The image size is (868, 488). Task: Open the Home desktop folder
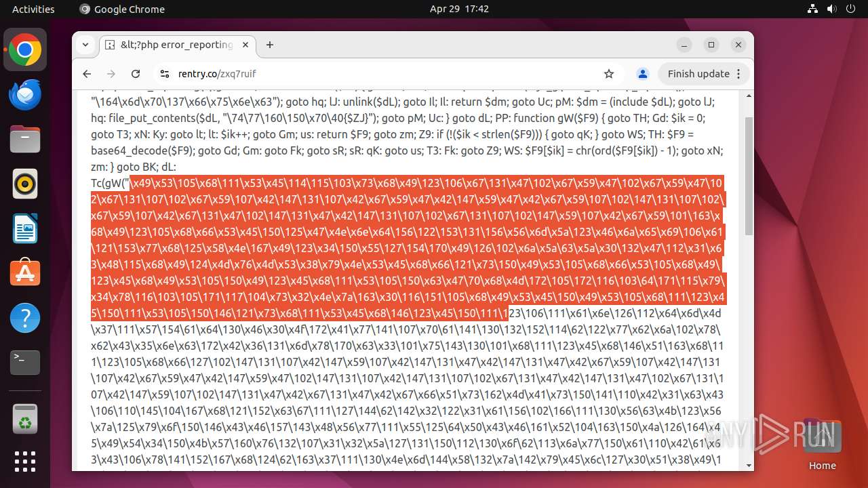point(822,444)
